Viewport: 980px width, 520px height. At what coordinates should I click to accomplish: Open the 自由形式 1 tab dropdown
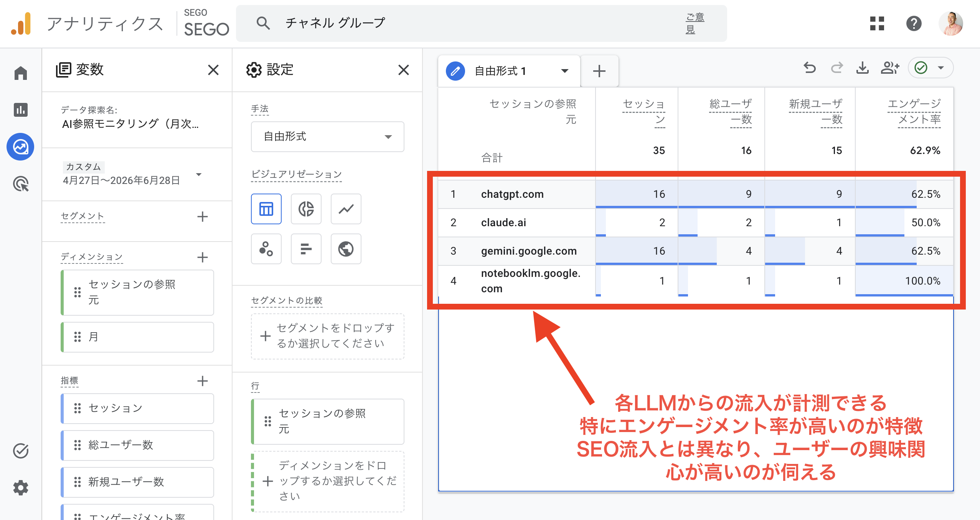[565, 71]
